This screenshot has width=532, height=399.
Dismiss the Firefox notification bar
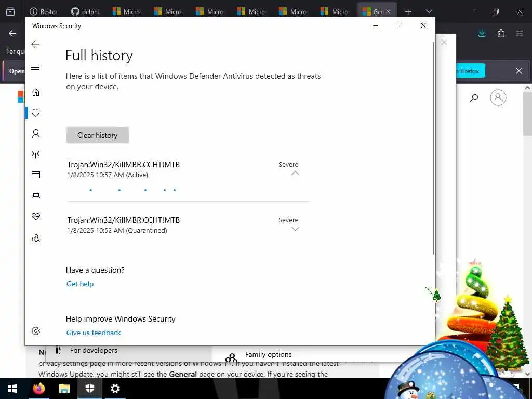tap(519, 71)
